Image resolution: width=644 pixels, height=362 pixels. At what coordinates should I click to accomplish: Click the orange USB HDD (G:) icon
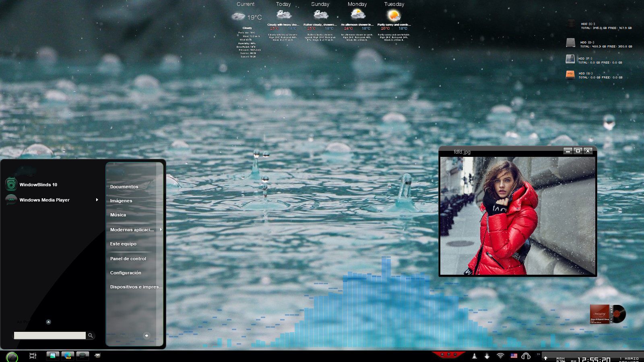coord(570,75)
